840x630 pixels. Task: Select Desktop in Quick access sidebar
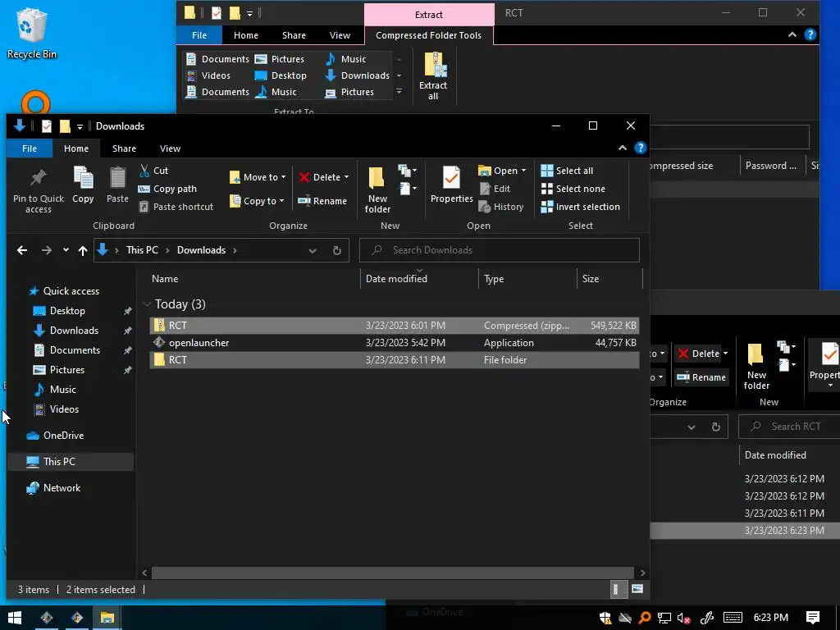click(67, 311)
